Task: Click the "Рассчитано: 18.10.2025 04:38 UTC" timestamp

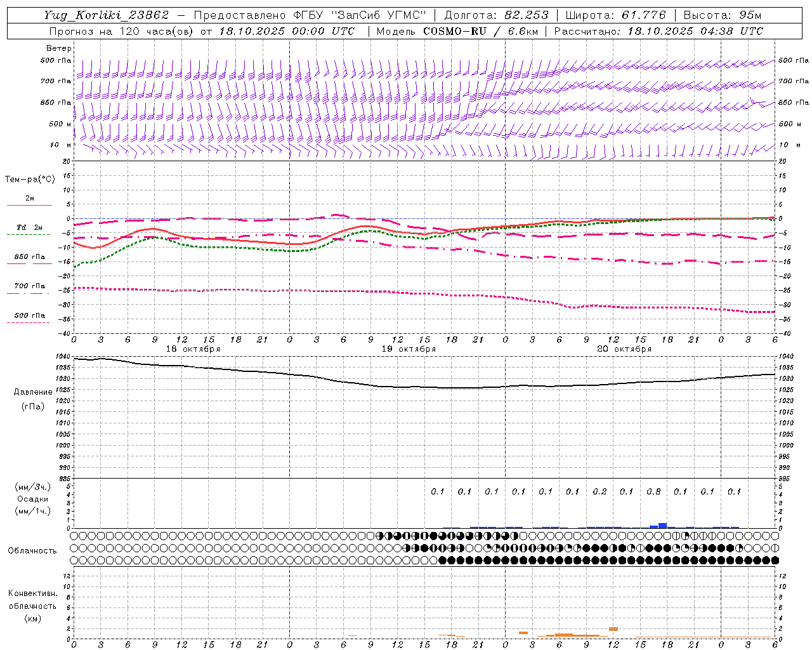Action: pos(658,31)
